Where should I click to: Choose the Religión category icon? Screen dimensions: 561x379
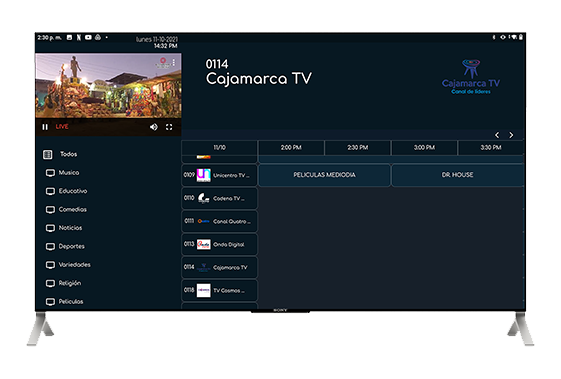coord(50,283)
